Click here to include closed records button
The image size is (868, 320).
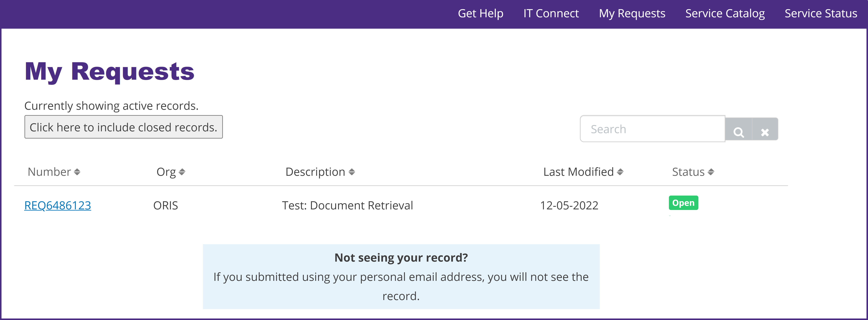pyautogui.click(x=124, y=127)
